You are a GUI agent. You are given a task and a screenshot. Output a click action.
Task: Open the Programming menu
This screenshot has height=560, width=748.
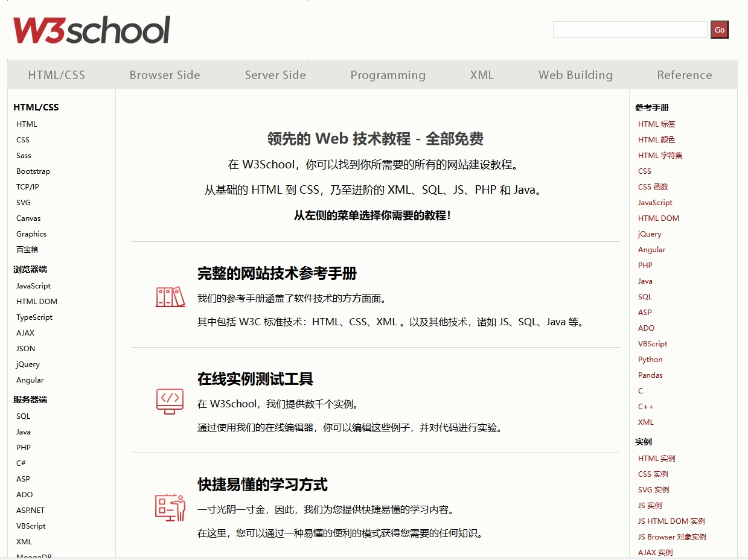coord(388,75)
